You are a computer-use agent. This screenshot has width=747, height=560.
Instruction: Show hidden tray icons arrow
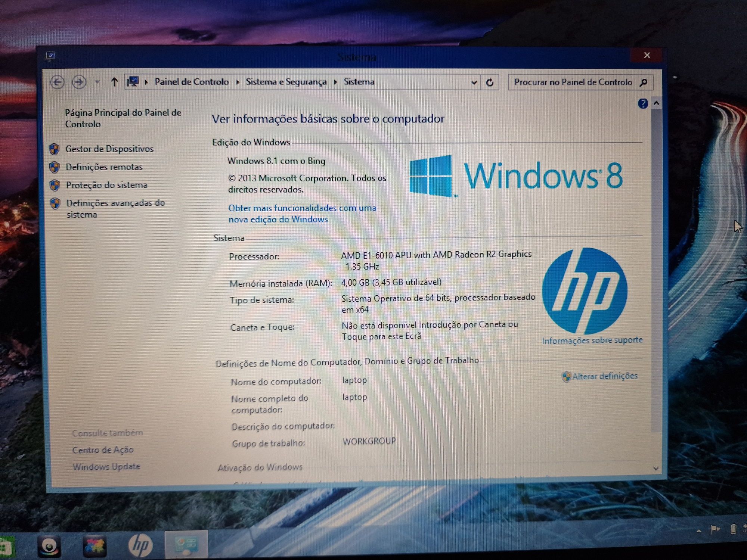coord(699,531)
